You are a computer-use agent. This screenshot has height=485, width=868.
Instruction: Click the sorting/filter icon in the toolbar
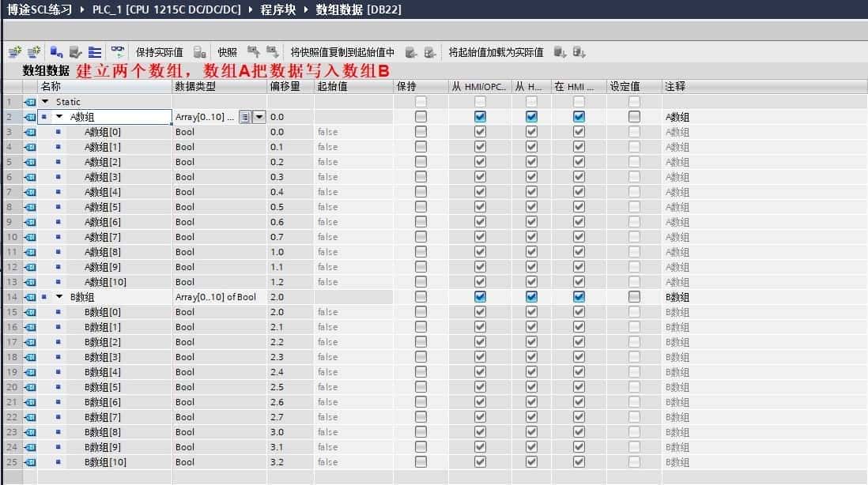(94, 51)
